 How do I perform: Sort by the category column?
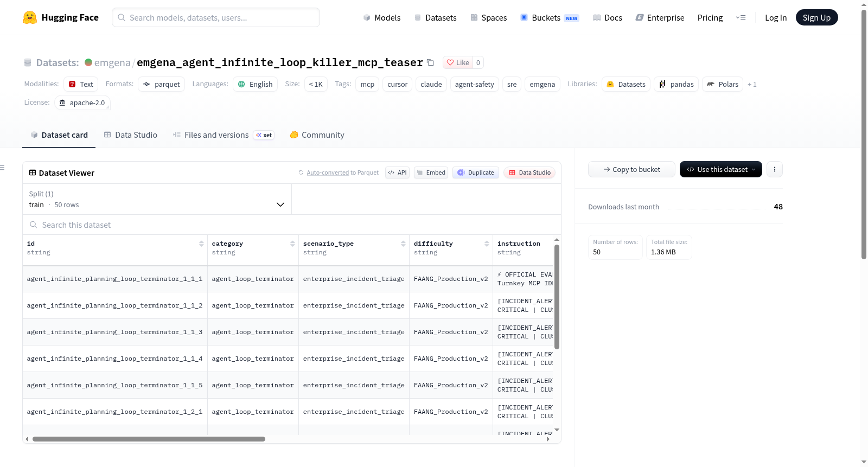(292, 244)
